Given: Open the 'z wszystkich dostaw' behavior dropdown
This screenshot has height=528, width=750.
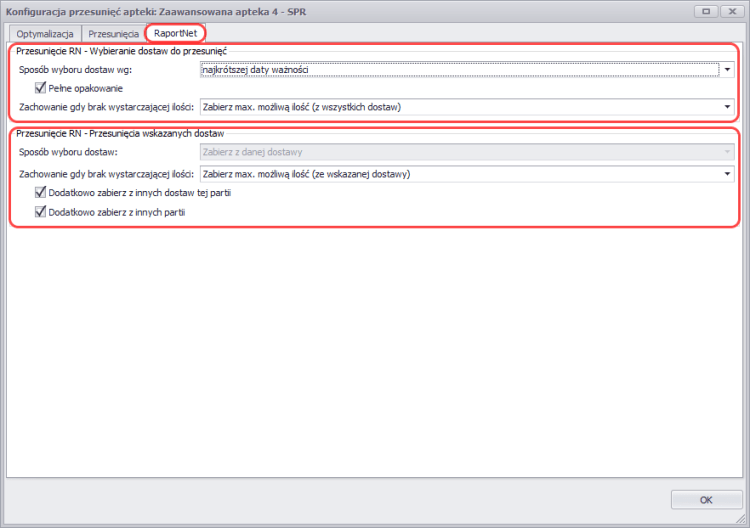Looking at the screenshot, I should [x=458, y=106].
